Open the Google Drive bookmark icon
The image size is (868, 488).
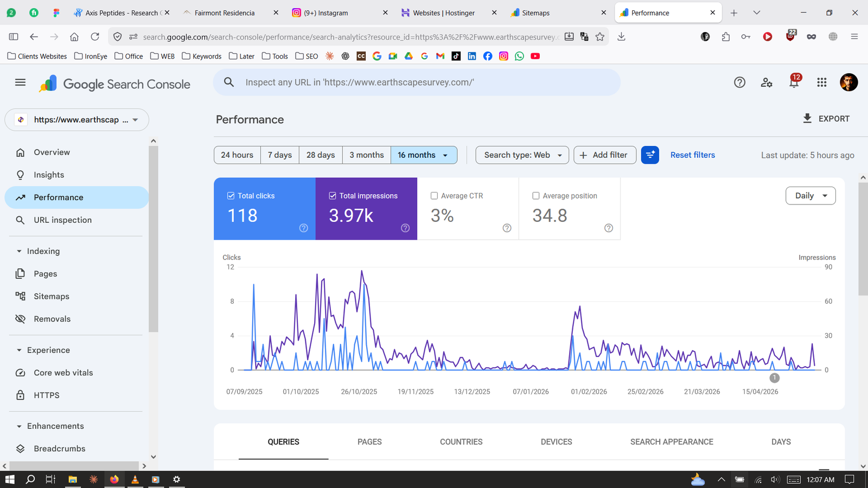[409, 56]
